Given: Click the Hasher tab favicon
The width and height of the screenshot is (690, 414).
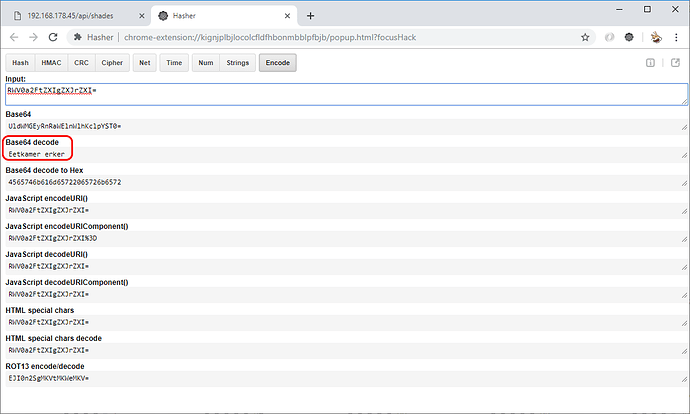Looking at the screenshot, I should click(163, 16).
